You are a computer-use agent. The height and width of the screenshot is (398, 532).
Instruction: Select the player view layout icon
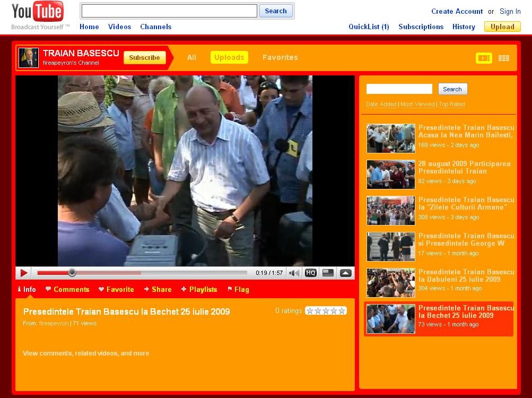(484, 58)
